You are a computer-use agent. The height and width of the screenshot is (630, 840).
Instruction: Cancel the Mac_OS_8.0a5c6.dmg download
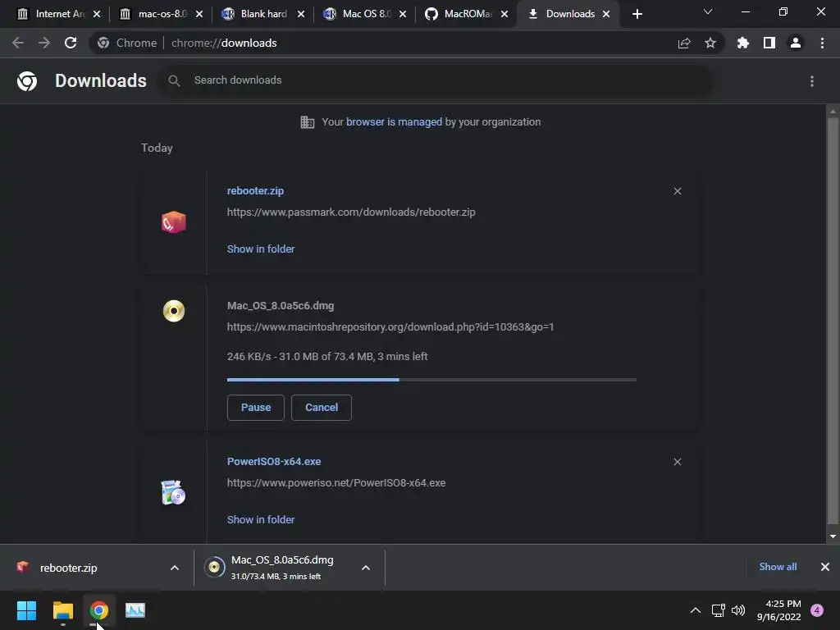(322, 408)
